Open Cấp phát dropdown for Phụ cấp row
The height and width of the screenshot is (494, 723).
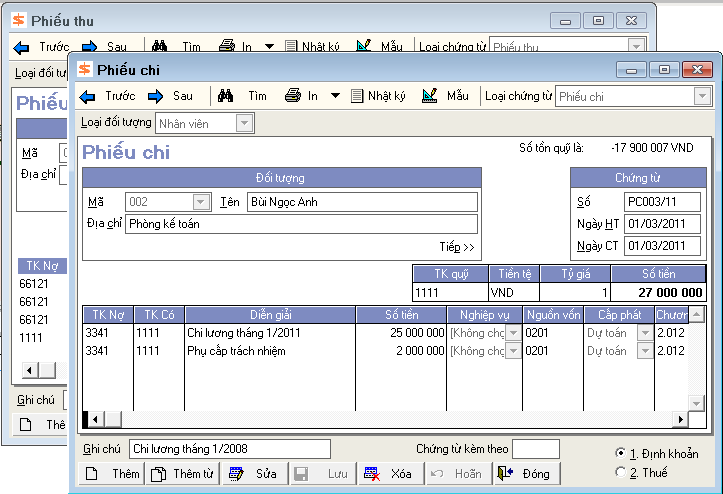(x=645, y=351)
